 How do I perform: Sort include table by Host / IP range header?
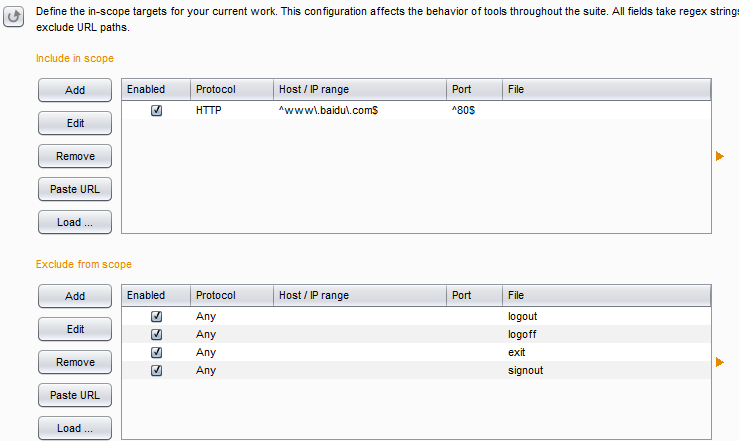click(x=360, y=90)
